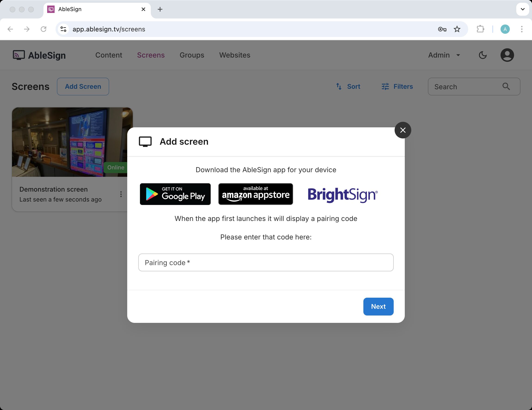Go to the Content tab
The image size is (532, 410).
click(x=109, y=55)
